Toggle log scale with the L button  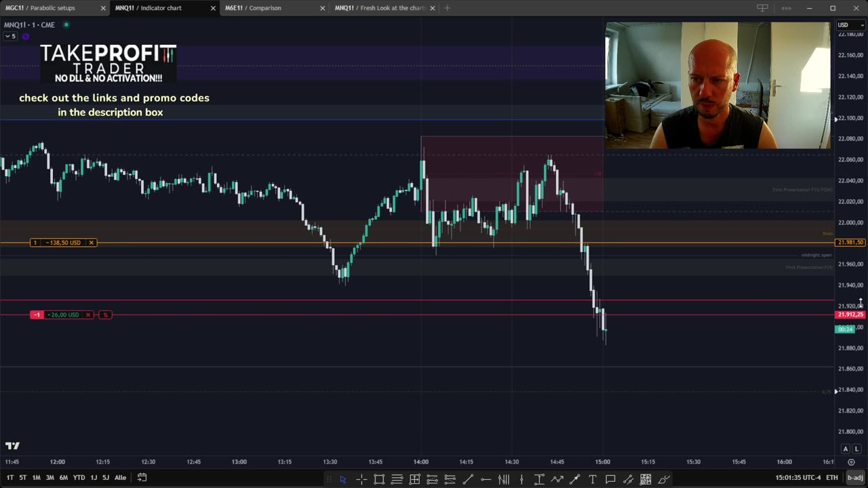point(856,449)
